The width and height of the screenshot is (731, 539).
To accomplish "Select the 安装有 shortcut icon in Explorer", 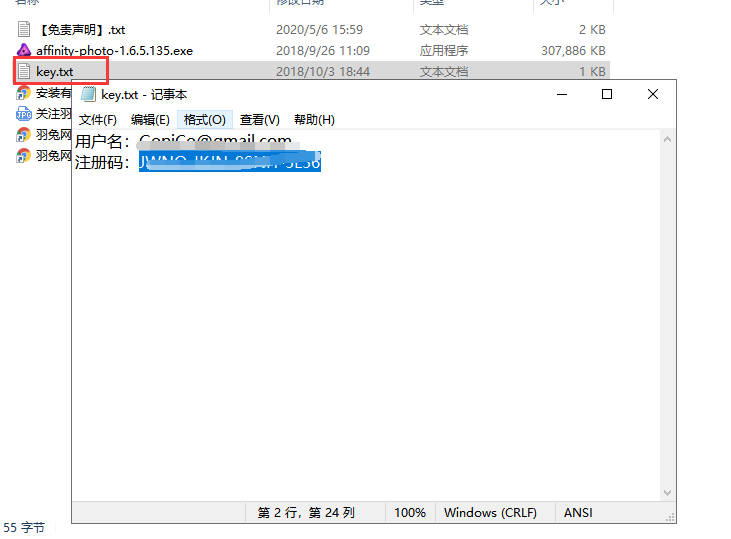I will (x=23, y=93).
